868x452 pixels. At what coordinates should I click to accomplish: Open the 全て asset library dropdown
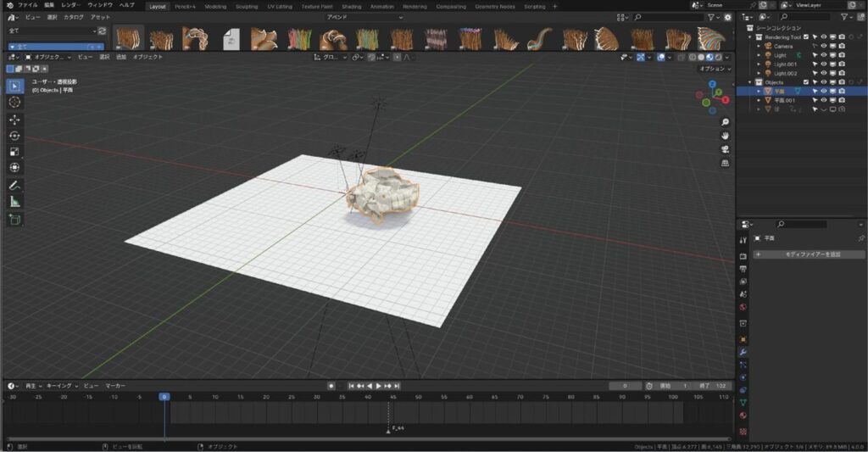tap(52, 31)
